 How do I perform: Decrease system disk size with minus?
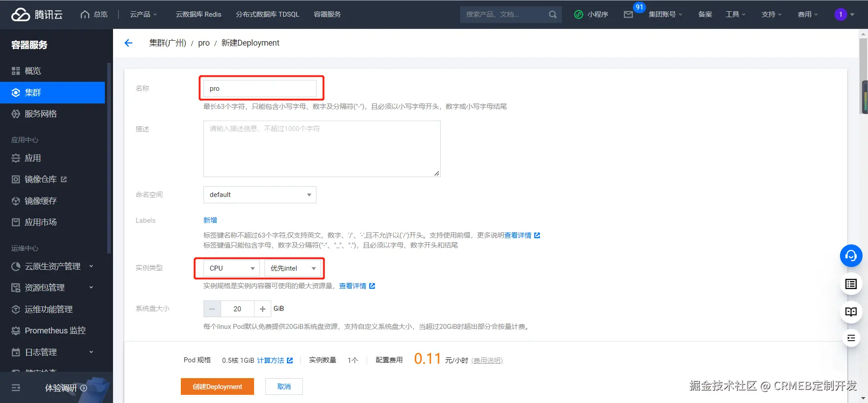212,309
